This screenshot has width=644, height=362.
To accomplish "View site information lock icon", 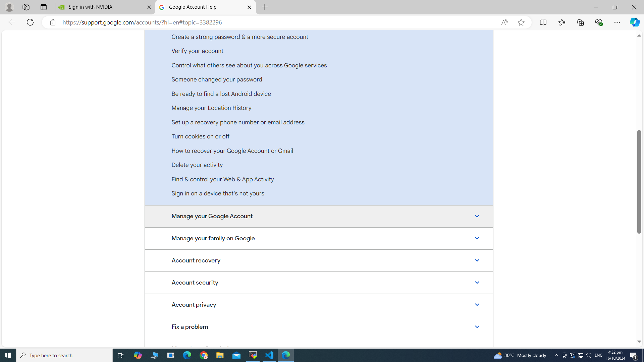I will click(x=53, y=22).
